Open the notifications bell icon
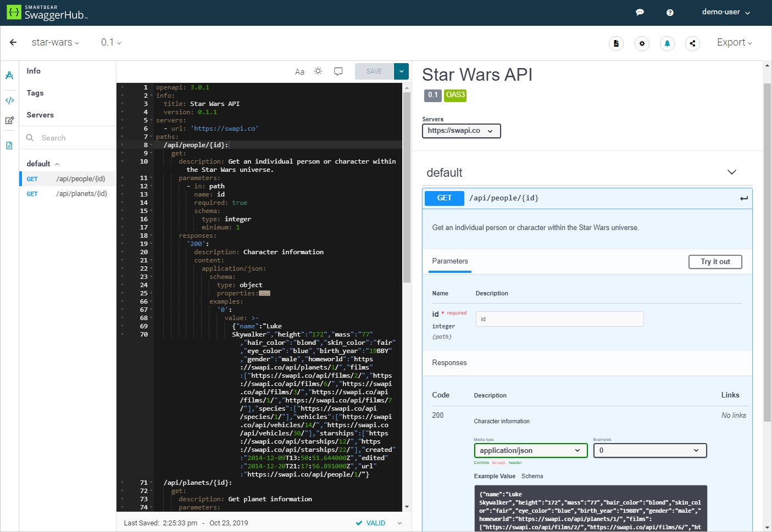 coord(667,43)
